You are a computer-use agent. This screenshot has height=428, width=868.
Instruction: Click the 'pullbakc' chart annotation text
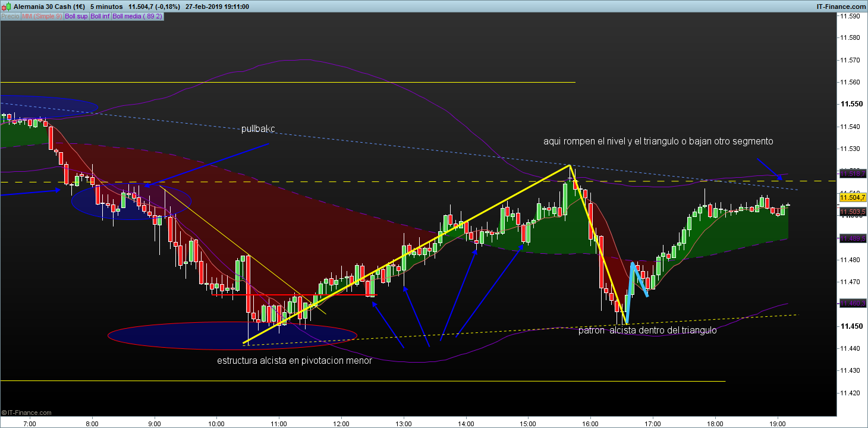[x=258, y=129]
